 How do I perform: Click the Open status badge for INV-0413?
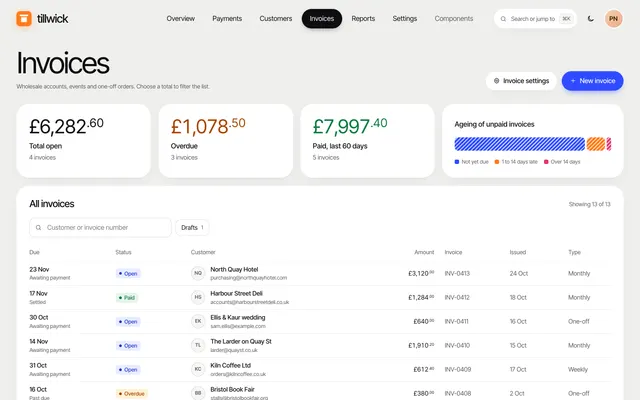(128, 273)
